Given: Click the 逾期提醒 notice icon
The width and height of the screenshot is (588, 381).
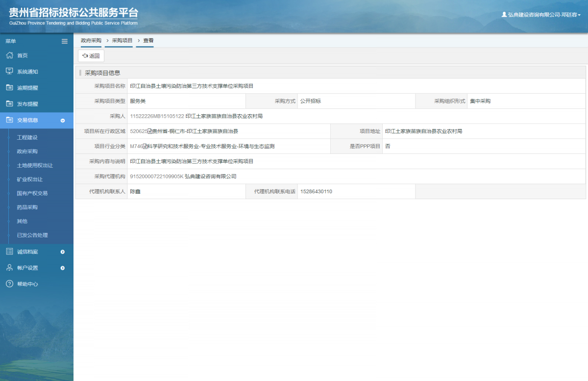Looking at the screenshot, I should click(9, 87).
